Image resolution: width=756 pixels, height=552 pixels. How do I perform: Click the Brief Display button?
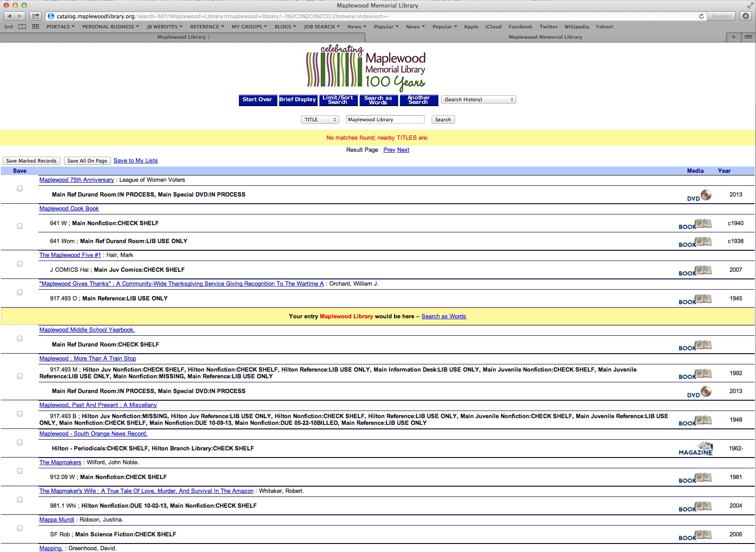point(297,100)
